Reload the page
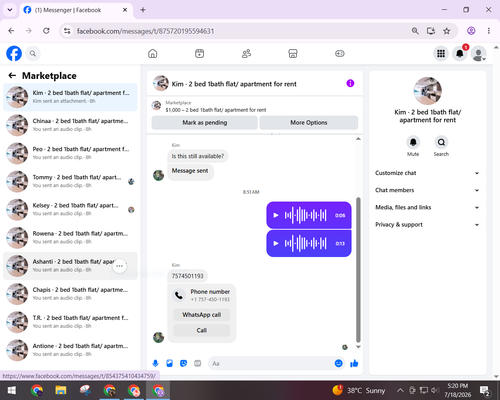This screenshot has height=400, width=500. (46, 31)
